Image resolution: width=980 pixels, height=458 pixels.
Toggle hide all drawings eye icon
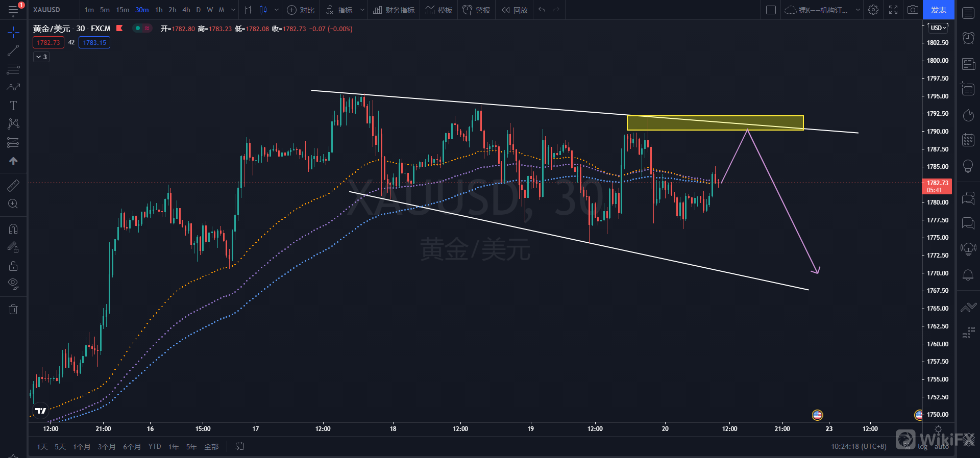(13, 284)
